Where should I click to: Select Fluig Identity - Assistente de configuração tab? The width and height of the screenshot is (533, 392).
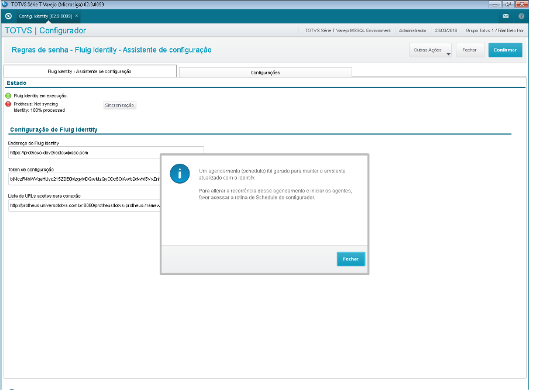tap(90, 71)
